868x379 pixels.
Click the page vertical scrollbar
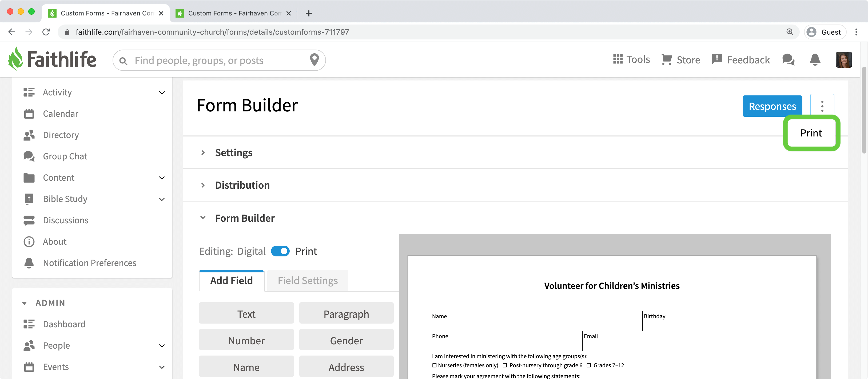pos(864,110)
